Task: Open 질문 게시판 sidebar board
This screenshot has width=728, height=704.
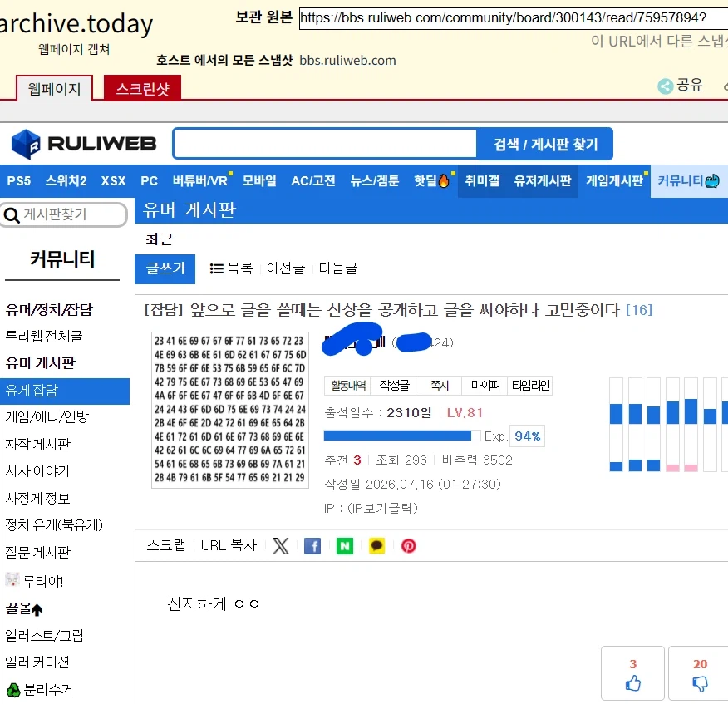Action: click(x=37, y=552)
